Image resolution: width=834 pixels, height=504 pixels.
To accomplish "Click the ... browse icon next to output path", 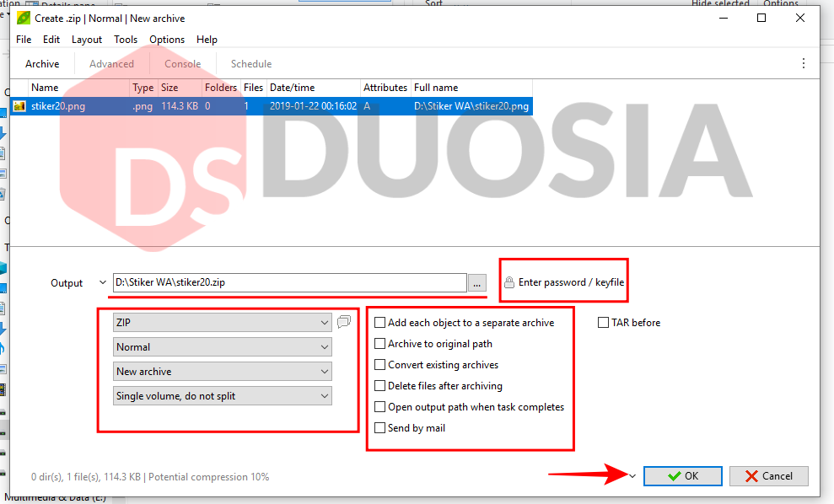I will (x=476, y=283).
